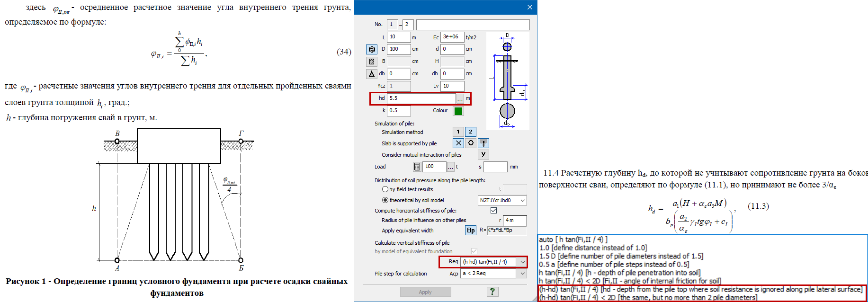Click the green Colour swatch
868x302 pixels.
458,111
